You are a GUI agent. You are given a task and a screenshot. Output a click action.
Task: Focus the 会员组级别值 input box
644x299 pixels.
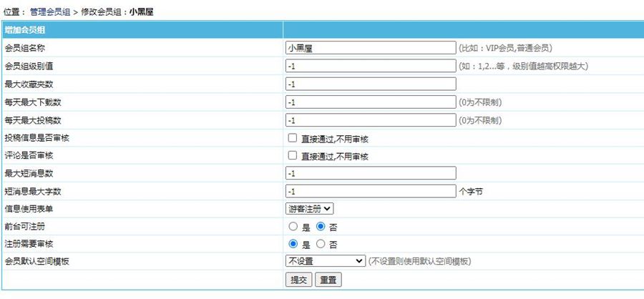[x=370, y=66]
